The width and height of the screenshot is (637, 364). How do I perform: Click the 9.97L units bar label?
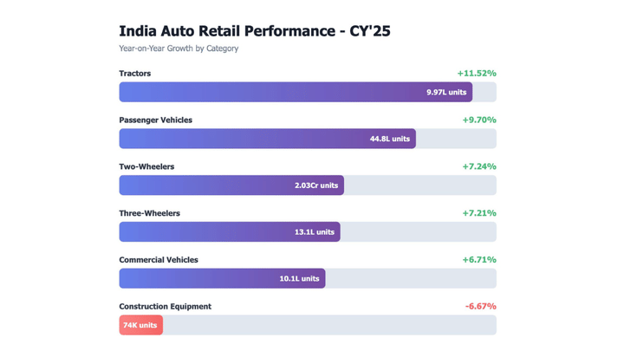(x=446, y=92)
